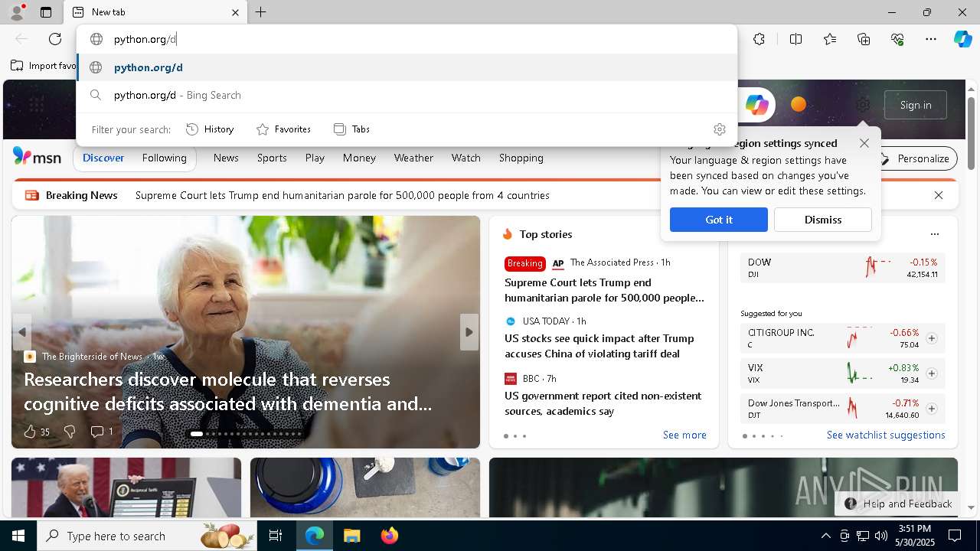Go to the previous carousel story

tap(22, 332)
